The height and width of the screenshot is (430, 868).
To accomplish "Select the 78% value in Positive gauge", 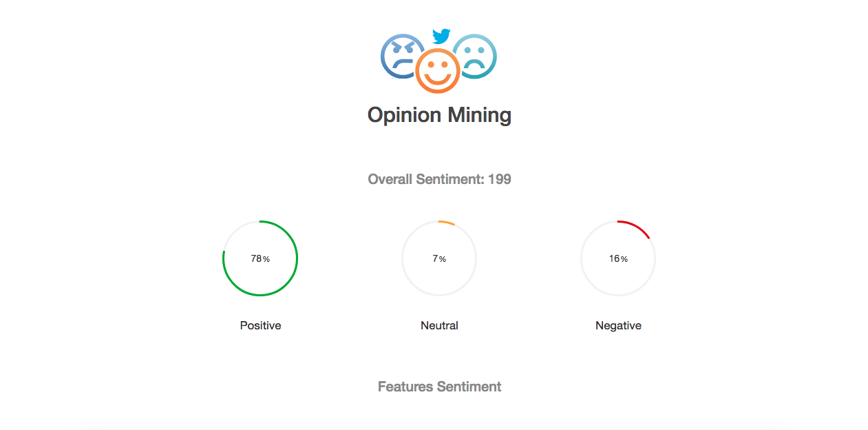I will click(260, 259).
